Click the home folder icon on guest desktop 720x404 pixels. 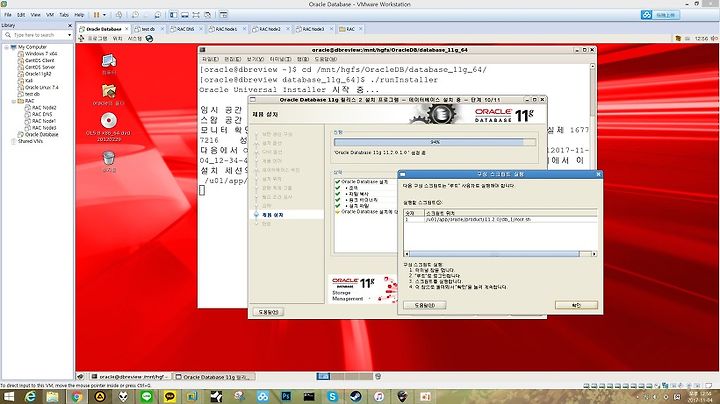[109, 91]
